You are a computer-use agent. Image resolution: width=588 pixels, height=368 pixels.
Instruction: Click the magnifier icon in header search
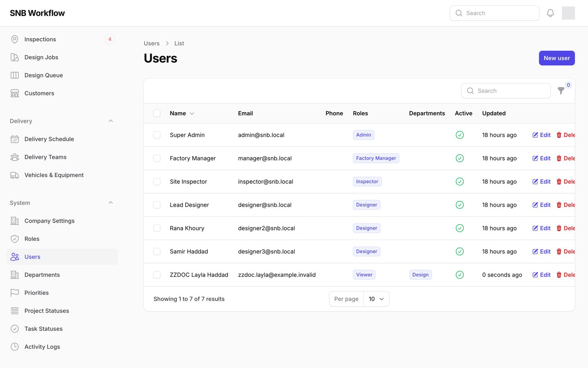pyautogui.click(x=459, y=13)
